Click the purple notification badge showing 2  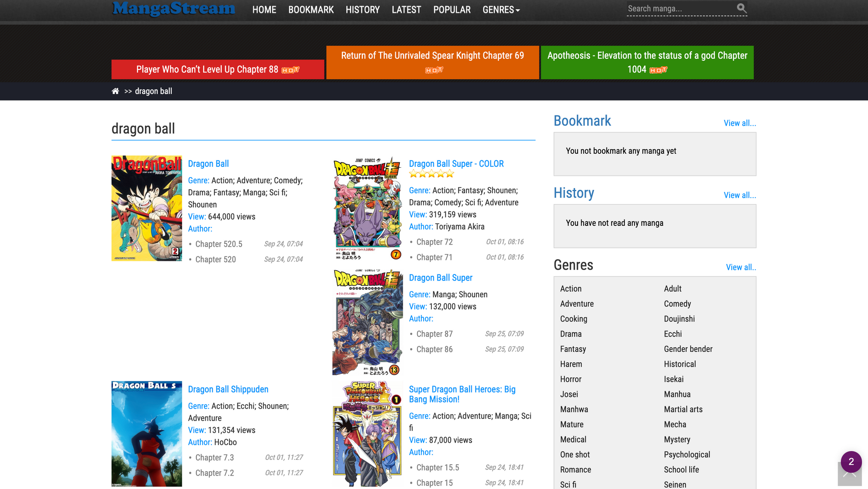(851, 462)
